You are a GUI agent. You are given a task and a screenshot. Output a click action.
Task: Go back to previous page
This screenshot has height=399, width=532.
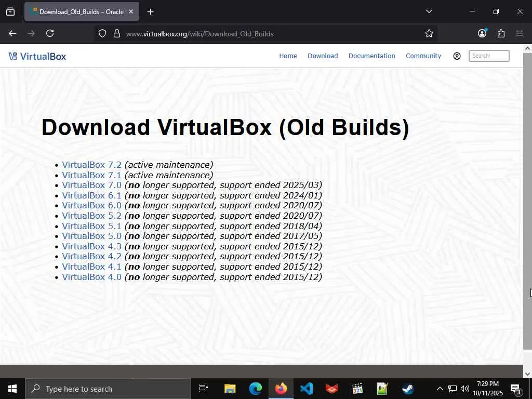tap(12, 33)
